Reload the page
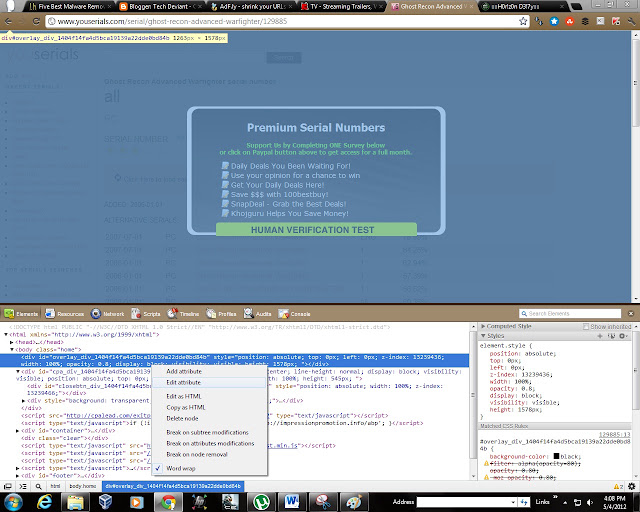640x512 pixels. [x=36, y=21]
